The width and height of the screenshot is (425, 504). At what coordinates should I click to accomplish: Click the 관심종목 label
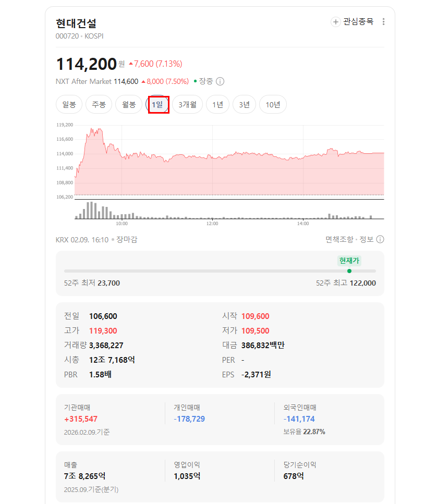(x=358, y=21)
